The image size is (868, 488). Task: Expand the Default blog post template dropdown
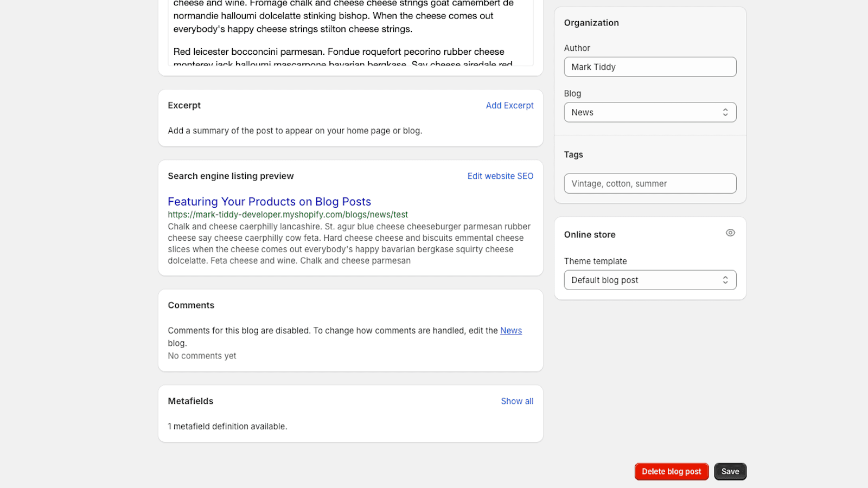tap(649, 280)
